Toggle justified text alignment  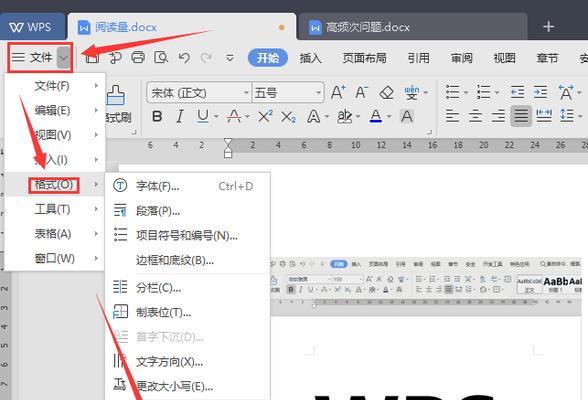coord(521,116)
